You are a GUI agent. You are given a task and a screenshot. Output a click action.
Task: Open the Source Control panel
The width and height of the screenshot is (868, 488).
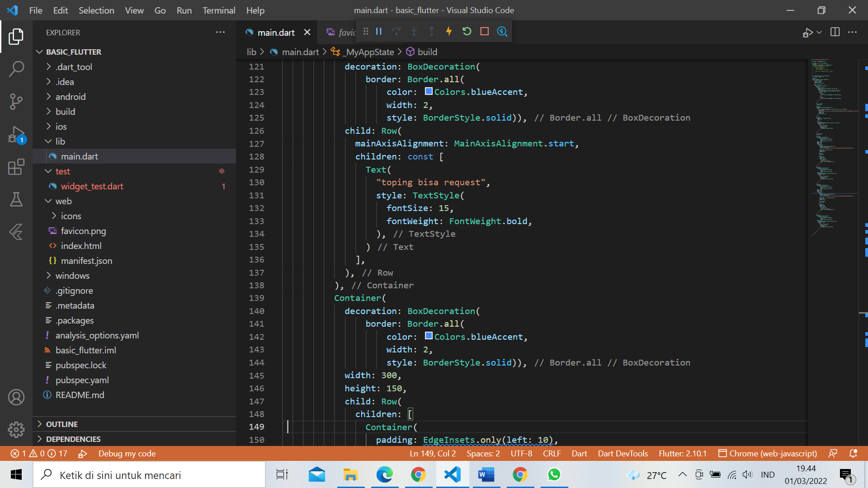point(16,102)
